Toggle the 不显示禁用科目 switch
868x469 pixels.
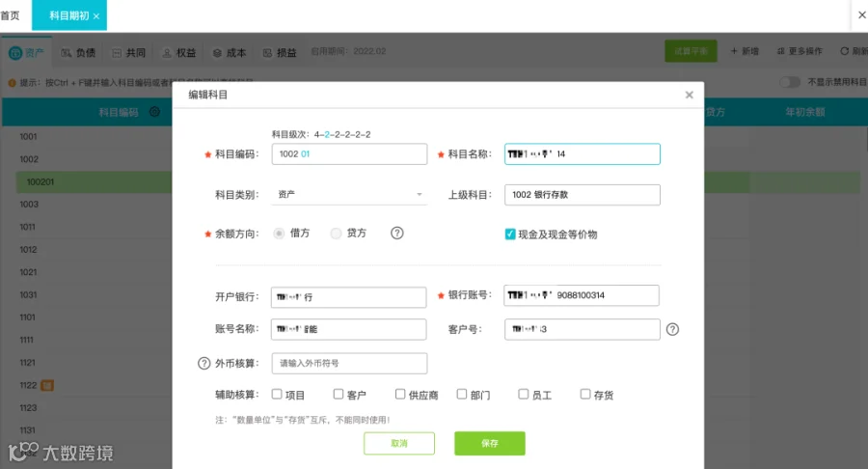790,82
